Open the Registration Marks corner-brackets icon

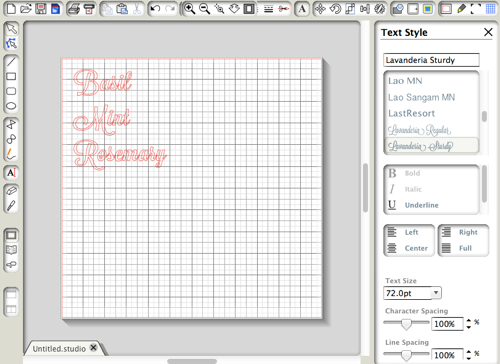[476, 9]
